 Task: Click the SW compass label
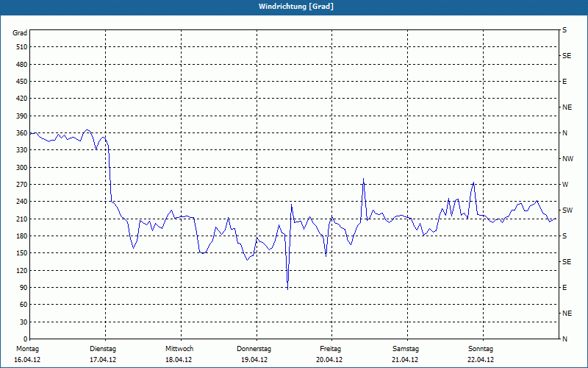pos(567,210)
